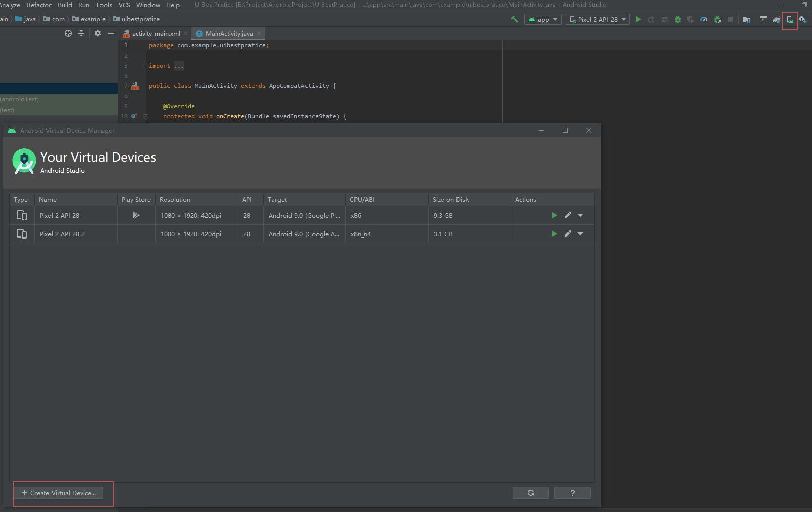
Task: Launch Pixel 2 API 28 2 emulator with its play icon
Action: pos(554,234)
